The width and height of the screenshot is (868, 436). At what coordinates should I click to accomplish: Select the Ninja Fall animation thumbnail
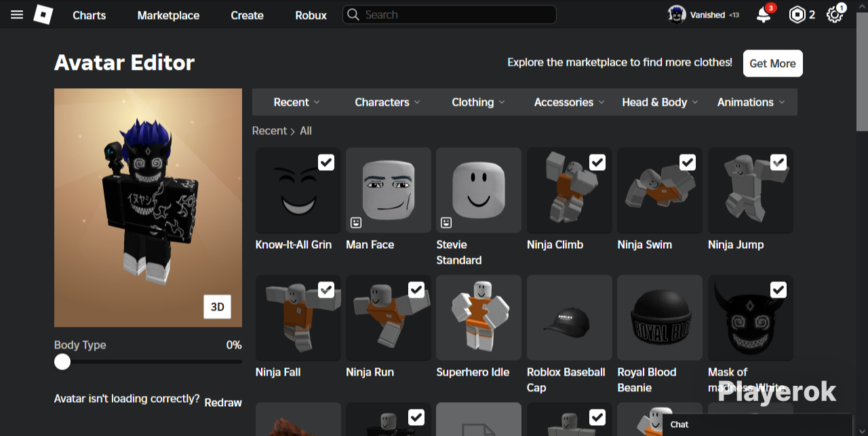click(x=298, y=318)
